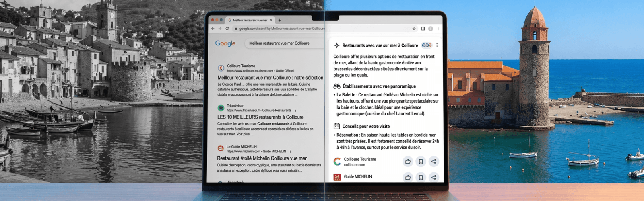
Task: Open three-dot options next to michelin.com URL
Action: (290, 151)
